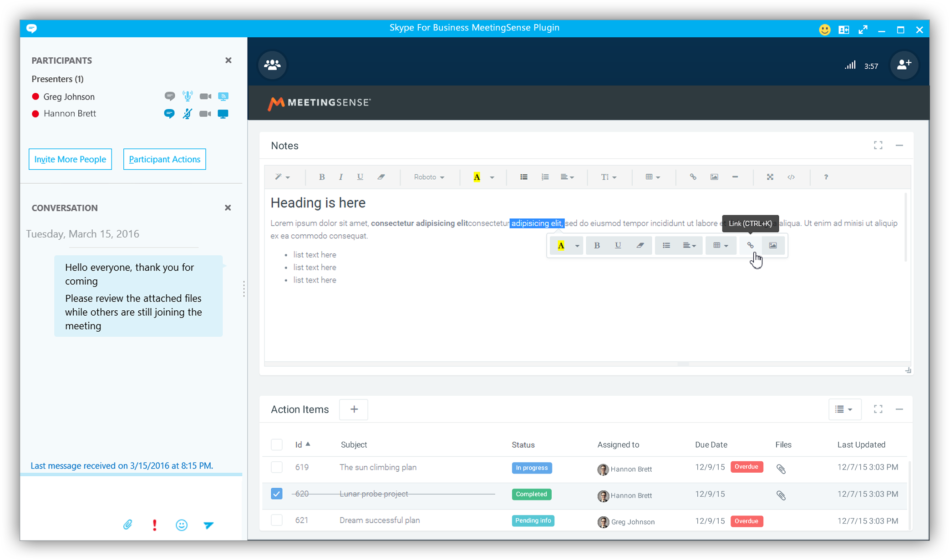
Task: Click Underline in the floating popup toolbar
Action: coord(618,246)
